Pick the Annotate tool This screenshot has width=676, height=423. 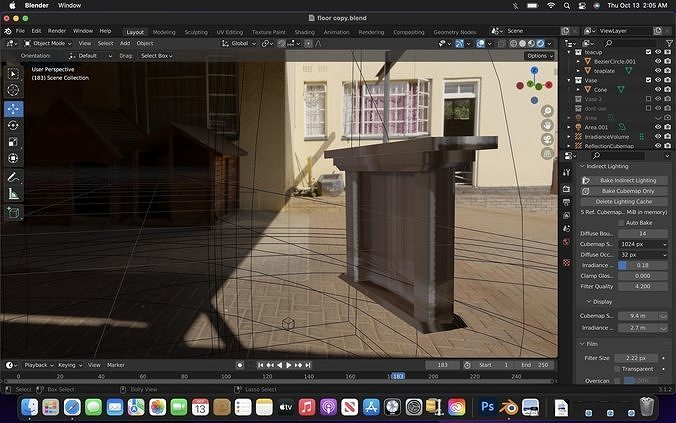(13, 177)
